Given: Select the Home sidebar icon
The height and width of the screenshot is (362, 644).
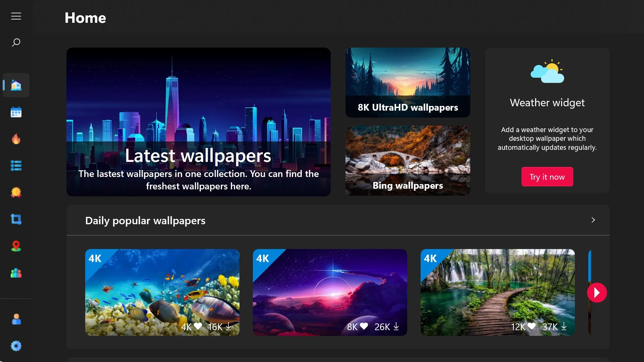Looking at the screenshot, I should point(16,85).
